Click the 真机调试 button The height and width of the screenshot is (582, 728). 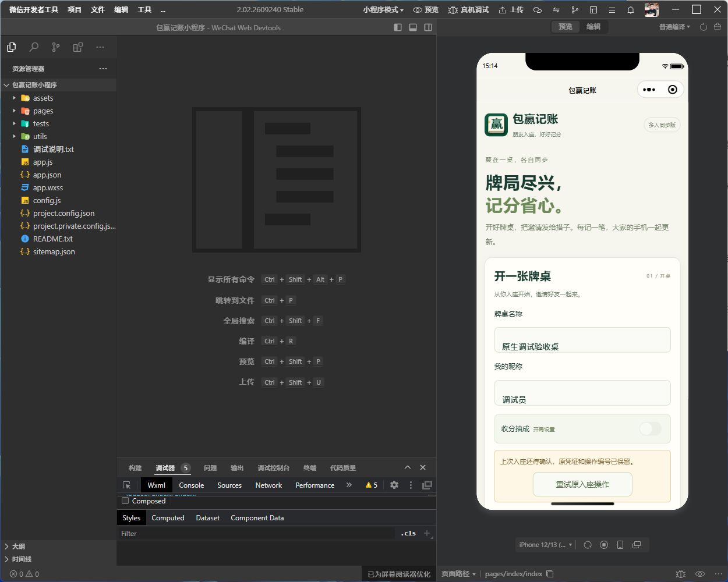pos(468,10)
